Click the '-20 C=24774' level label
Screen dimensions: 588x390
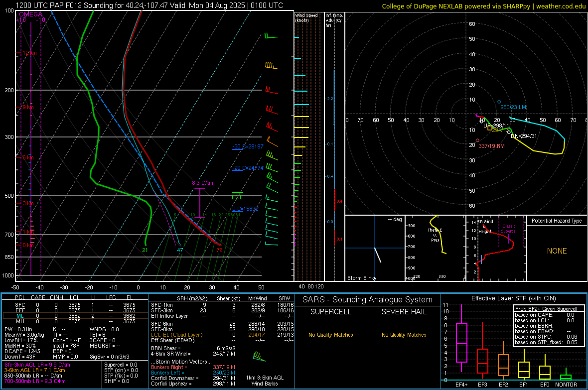[x=248, y=168]
